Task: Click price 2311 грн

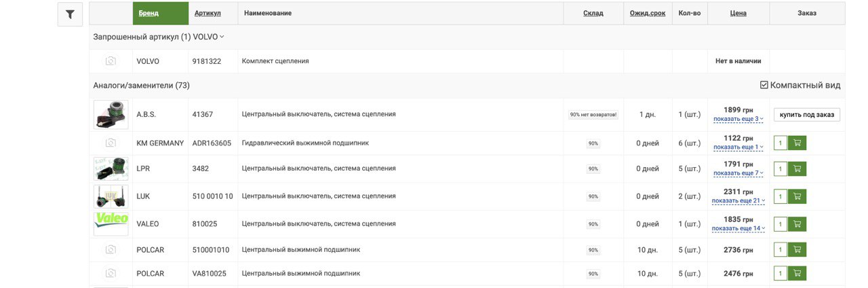Action: pos(738,192)
